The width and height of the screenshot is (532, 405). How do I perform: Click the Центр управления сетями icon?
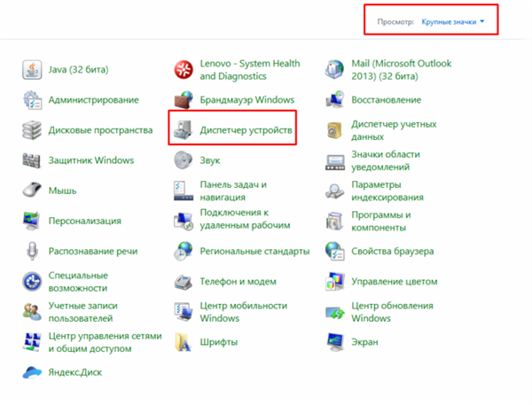[32, 342]
